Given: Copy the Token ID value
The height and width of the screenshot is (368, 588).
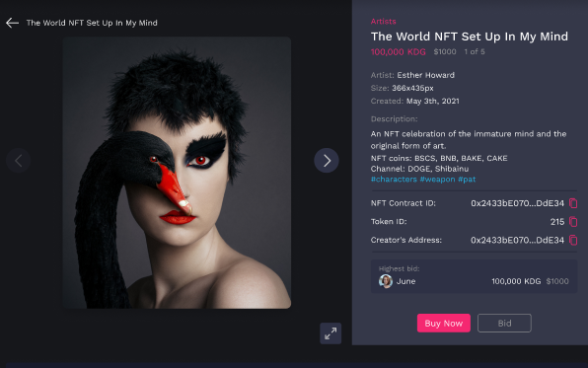Looking at the screenshot, I should click(x=573, y=222).
